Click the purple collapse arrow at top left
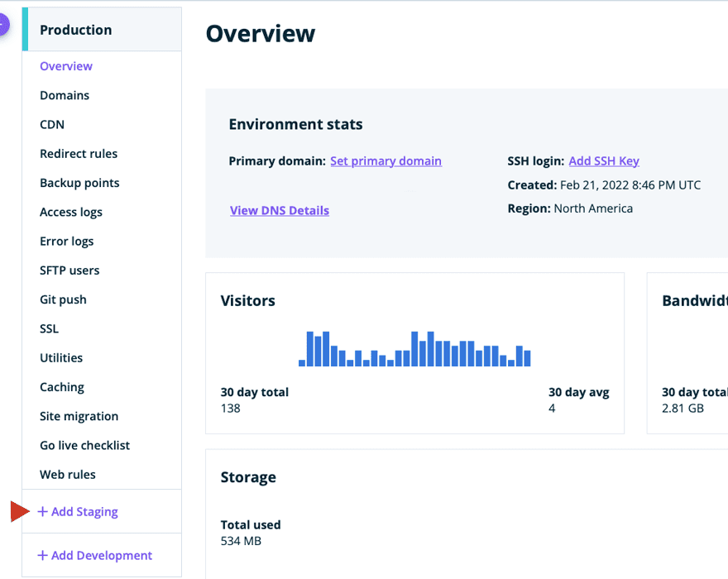Screen dimensions: 728x579 tap(3, 26)
